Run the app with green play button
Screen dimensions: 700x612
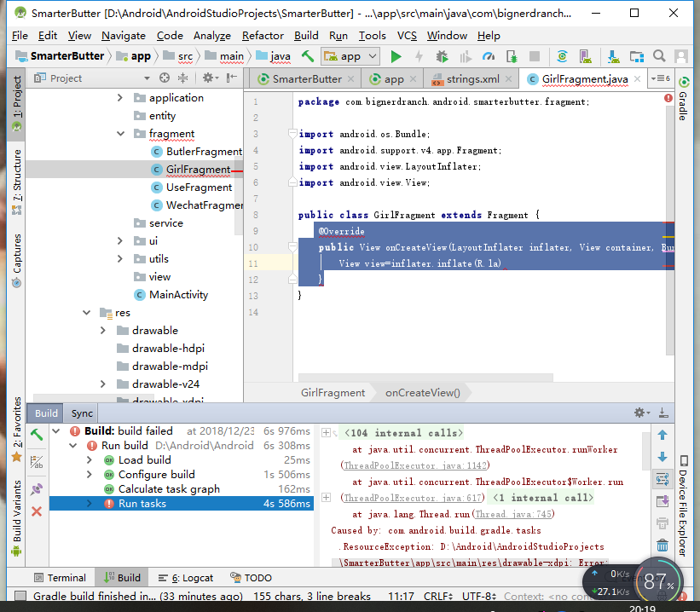click(x=396, y=56)
